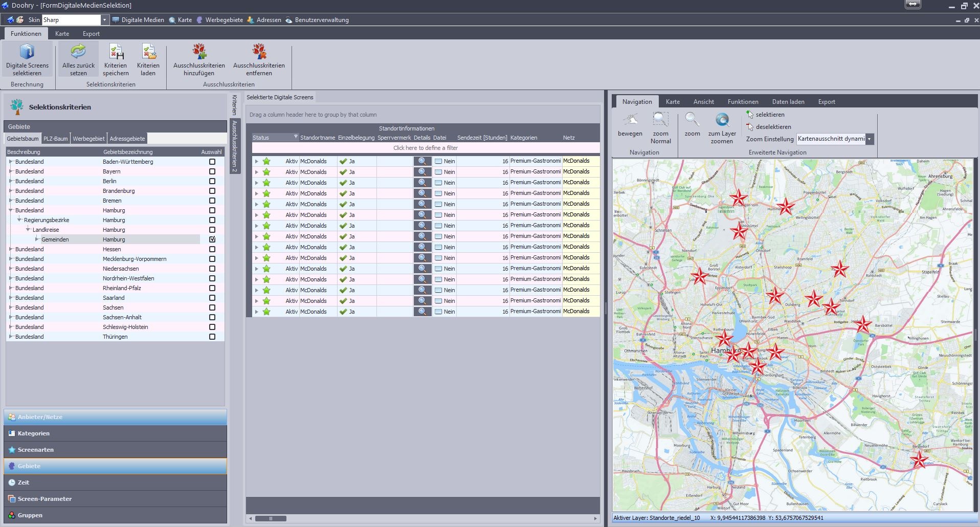Open PLZ-Baum tab

55,139
